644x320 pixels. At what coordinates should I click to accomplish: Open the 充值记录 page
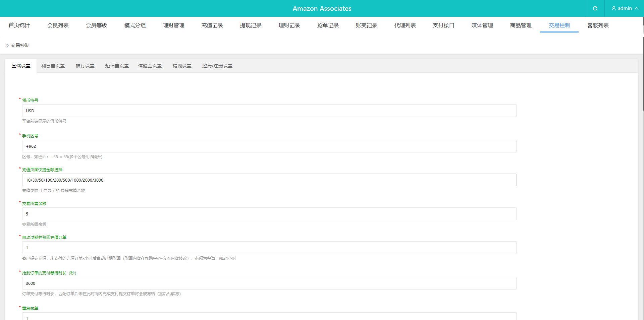pos(212,25)
